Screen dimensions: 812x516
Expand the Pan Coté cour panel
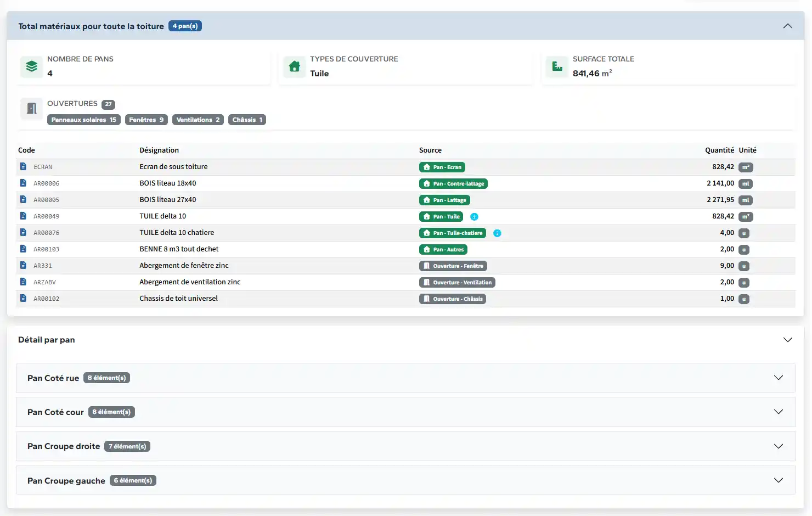(x=778, y=412)
